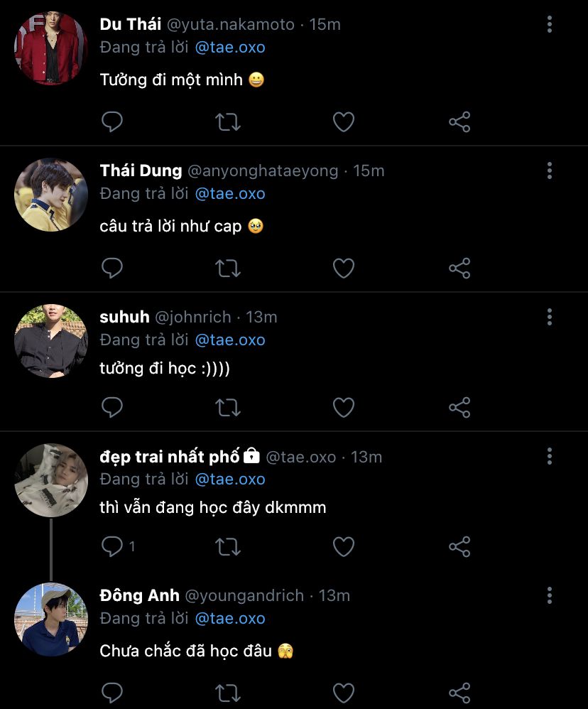Open Thái Dung's profile name

141,171
